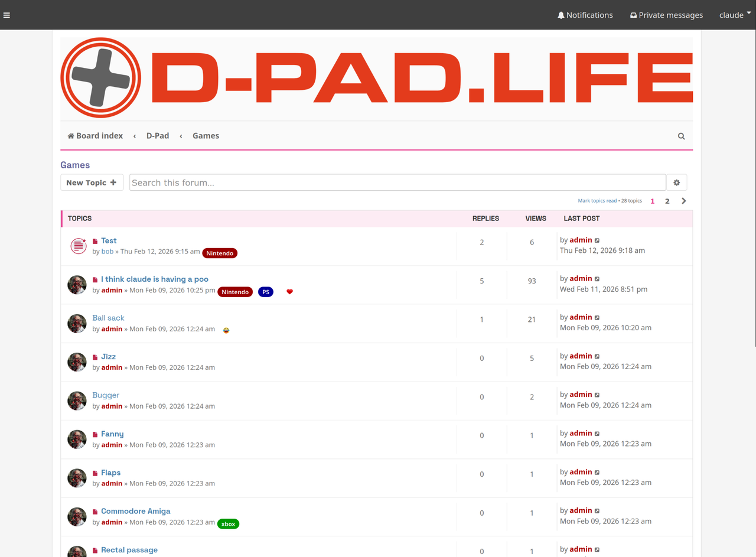The image size is (756, 557).
Task: Click the VIEWS column header
Action: [536, 219]
